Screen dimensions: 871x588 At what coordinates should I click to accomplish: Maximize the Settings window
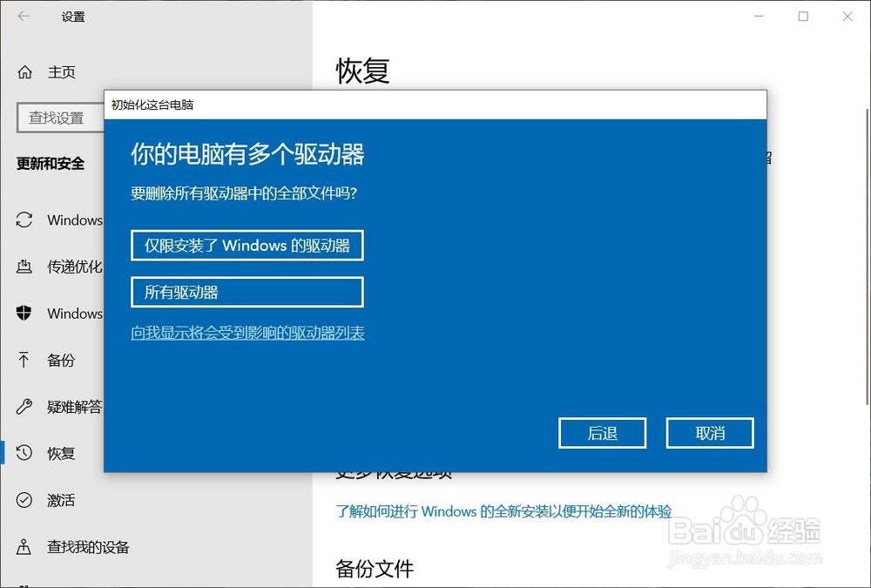(803, 17)
